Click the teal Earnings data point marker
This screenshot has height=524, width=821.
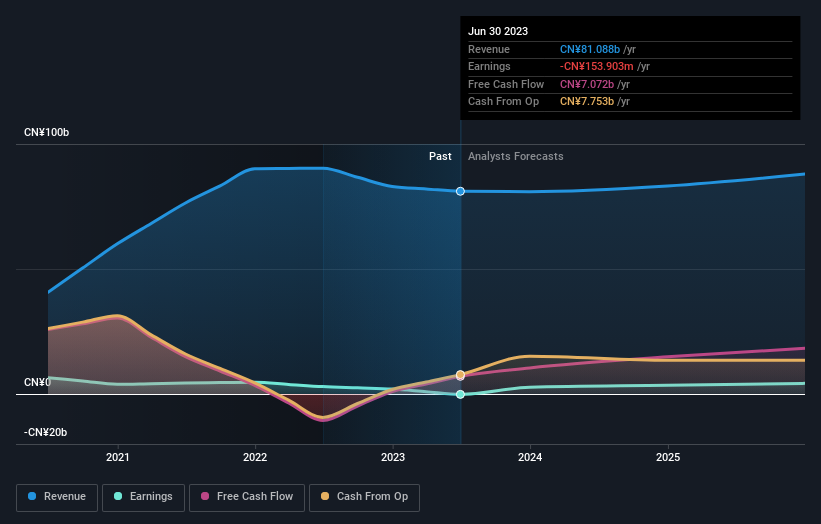tap(460, 394)
